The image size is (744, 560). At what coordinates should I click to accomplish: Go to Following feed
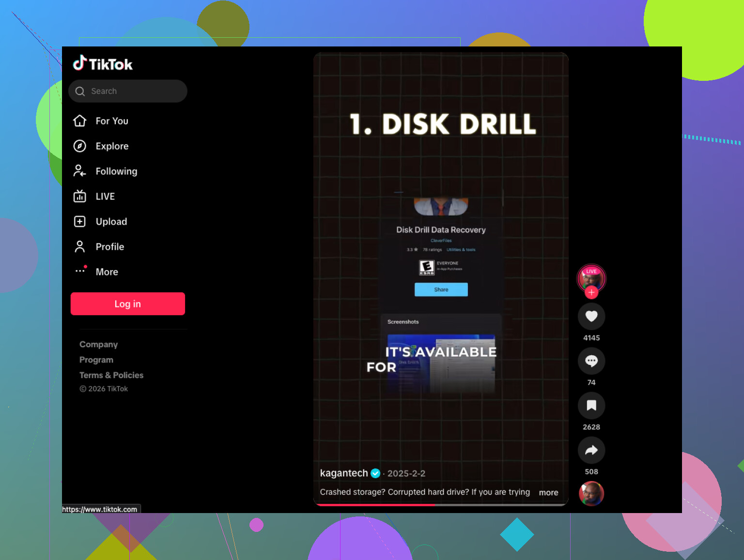coord(116,171)
